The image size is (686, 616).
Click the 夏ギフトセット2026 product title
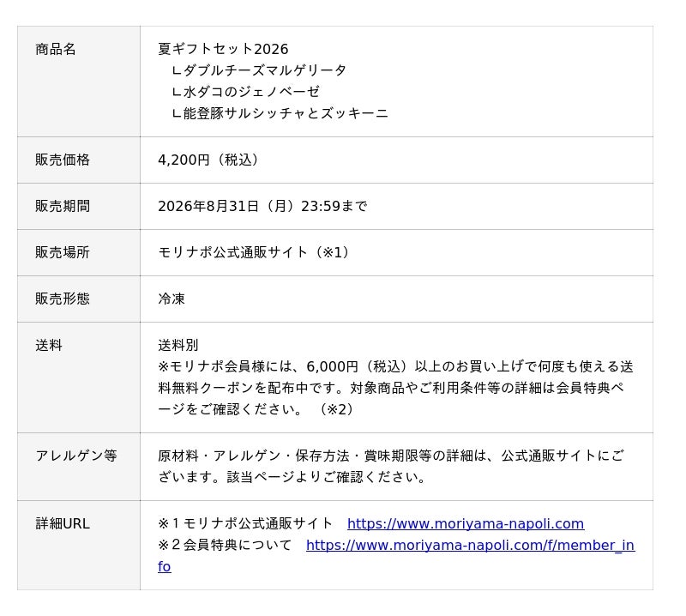tap(223, 49)
